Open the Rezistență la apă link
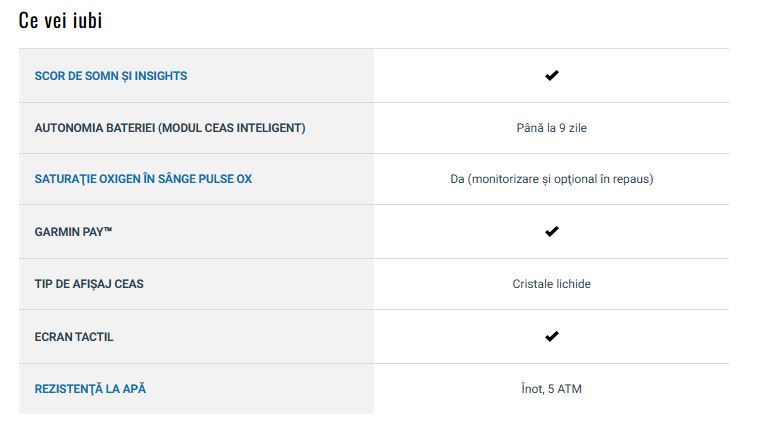 coord(90,389)
